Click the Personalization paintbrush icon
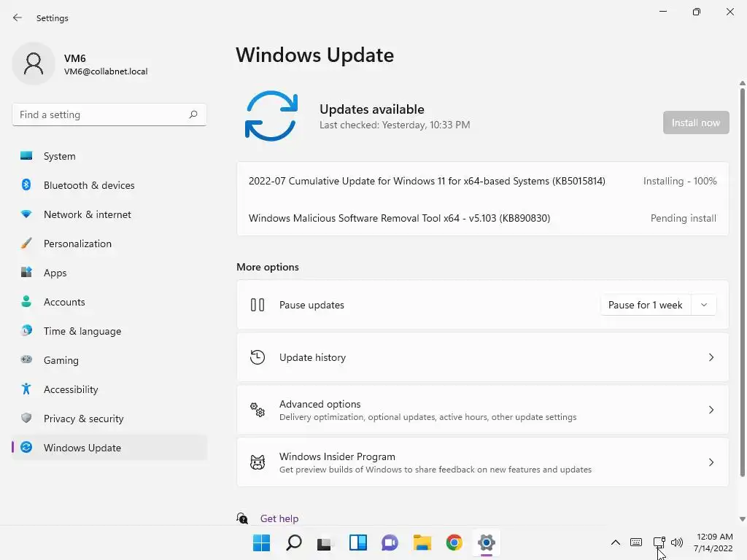Image resolution: width=747 pixels, height=560 pixels. pos(26,244)
